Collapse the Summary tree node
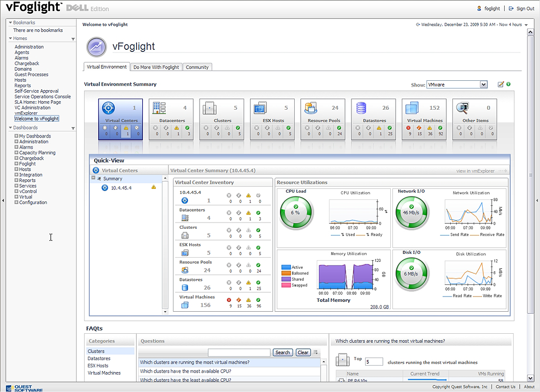 [x=93, y=178]
